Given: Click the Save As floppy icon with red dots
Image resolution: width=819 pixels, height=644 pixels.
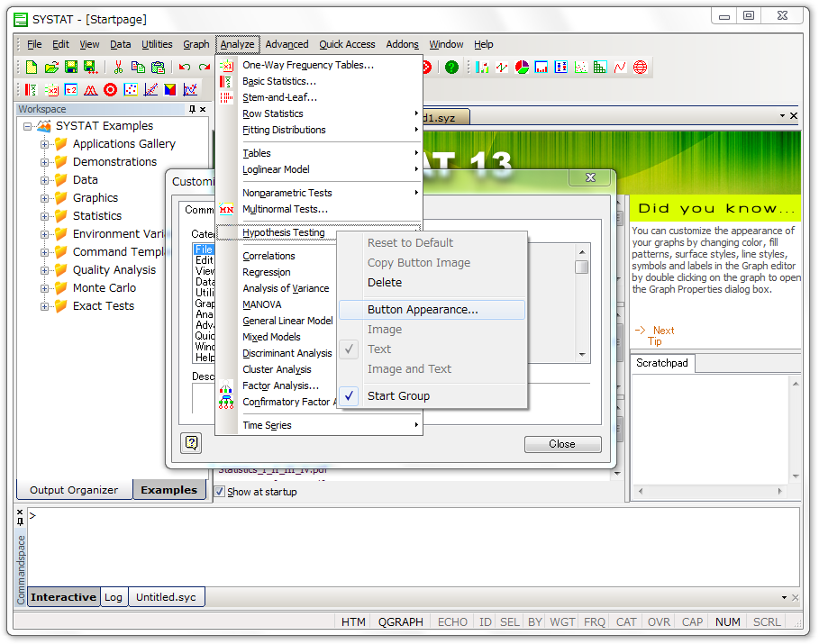Looking at the screenshot, I should click(x=90, y=67).
